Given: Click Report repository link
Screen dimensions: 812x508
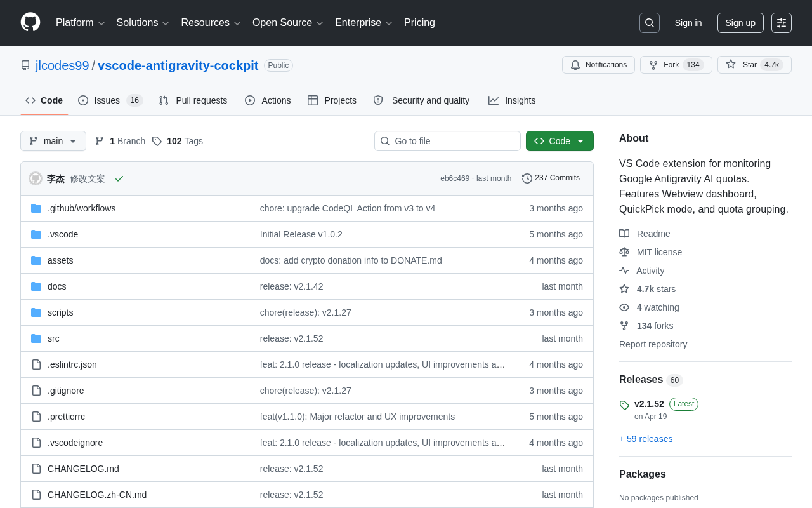Looking at the screenshot, I should click(653, 344).
